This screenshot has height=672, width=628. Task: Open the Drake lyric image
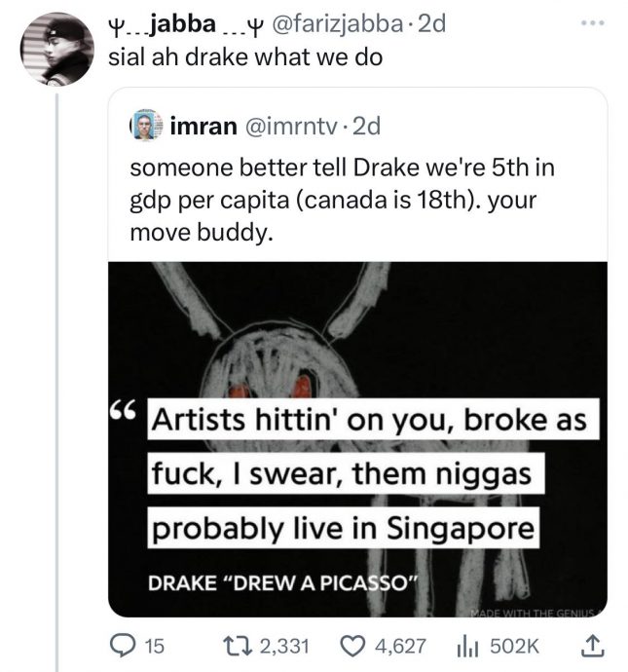click(x=356, y=438)
